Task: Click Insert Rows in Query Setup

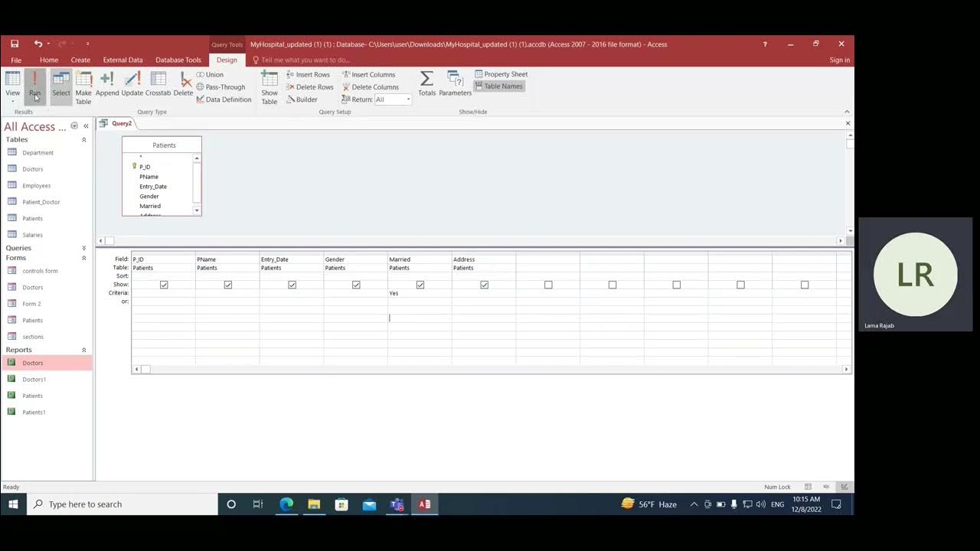Action: [308, 74]
